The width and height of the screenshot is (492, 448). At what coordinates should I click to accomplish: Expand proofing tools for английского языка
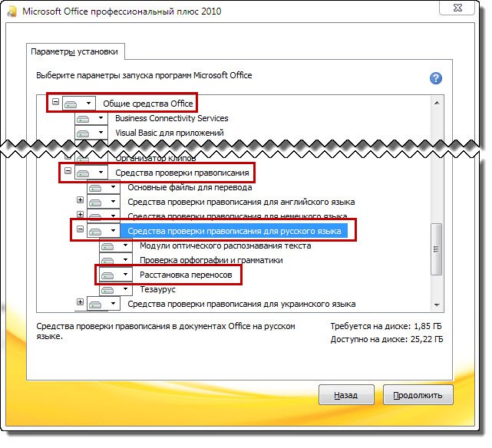point(80,202)
